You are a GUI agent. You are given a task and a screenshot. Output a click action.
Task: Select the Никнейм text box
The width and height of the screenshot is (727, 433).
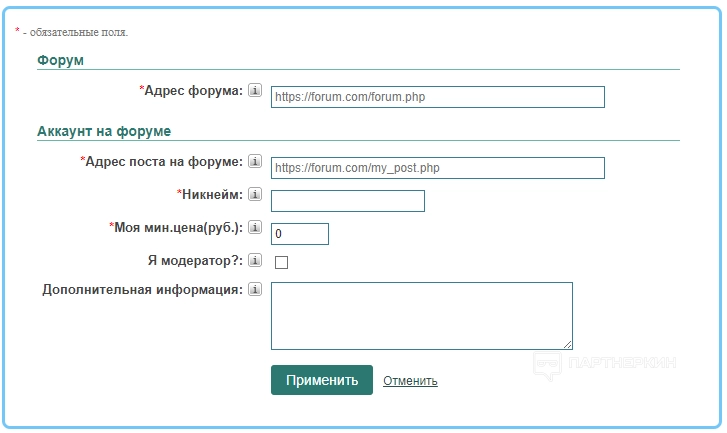point(347,201)
